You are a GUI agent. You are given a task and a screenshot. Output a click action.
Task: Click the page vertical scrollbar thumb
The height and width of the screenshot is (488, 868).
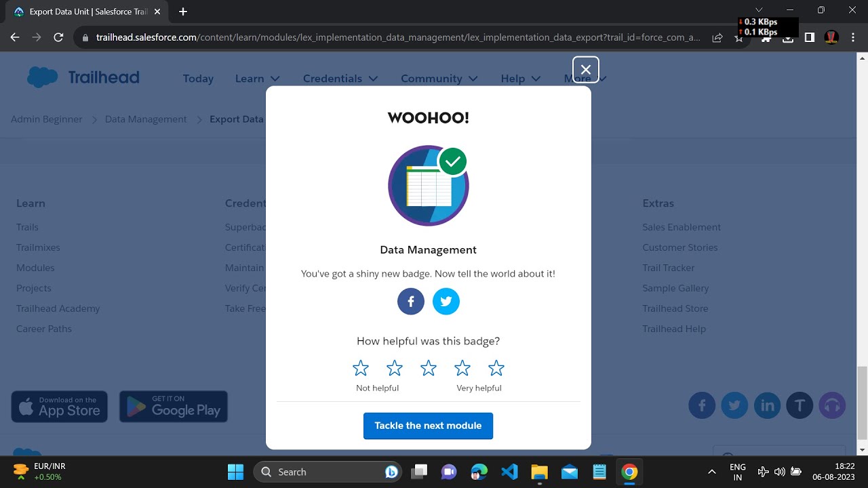coord(862,403)
